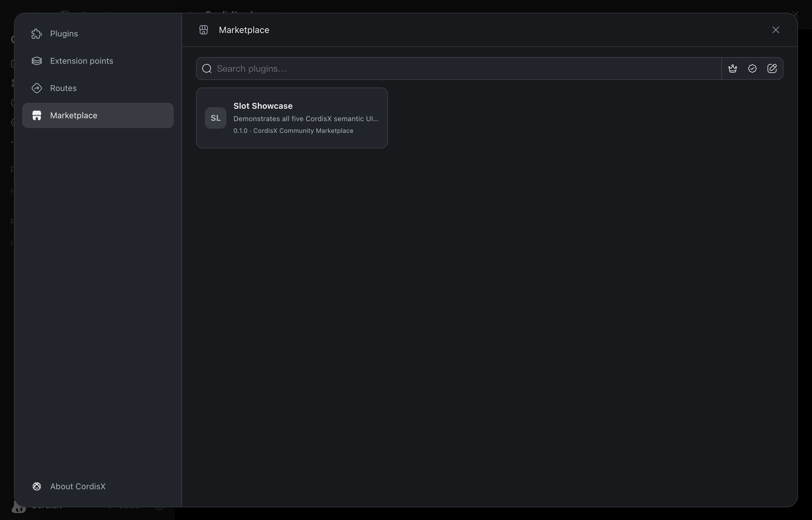Toggle the verified badge filter icon
Image resolution: width=812 pixels, height=520 pixels.
click(x=752, y=68)
